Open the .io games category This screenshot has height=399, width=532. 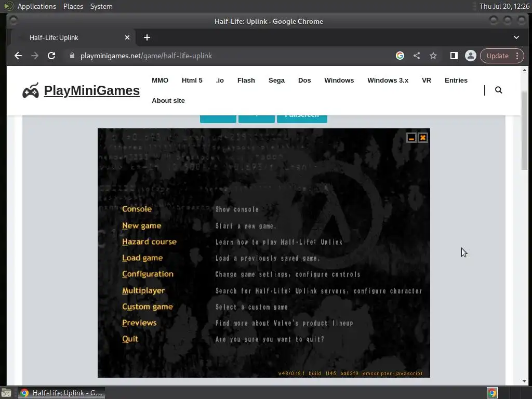click(220, 81)
